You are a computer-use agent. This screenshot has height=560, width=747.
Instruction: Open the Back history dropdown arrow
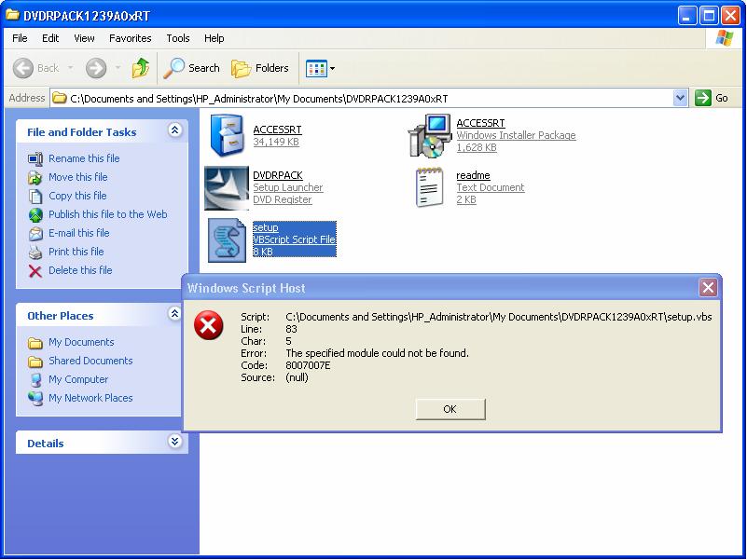point(71,68)
